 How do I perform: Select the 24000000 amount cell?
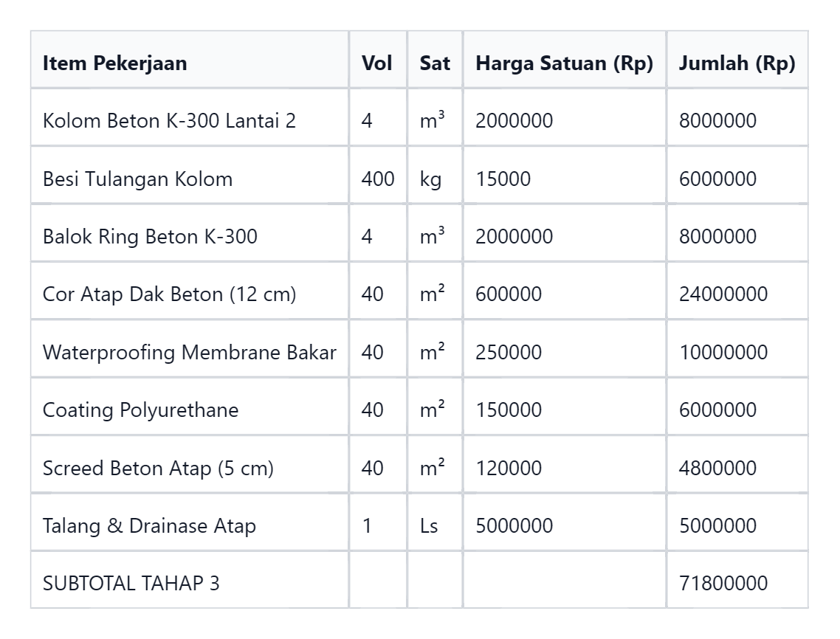click(737, 291)
